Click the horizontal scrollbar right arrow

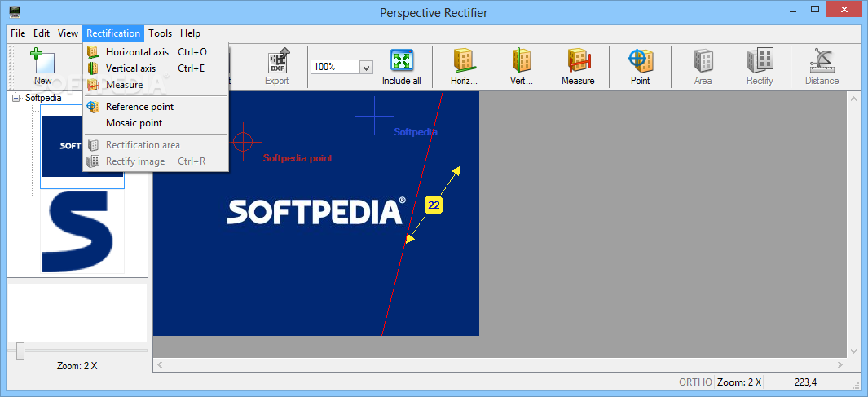click(x=840, y=365)
